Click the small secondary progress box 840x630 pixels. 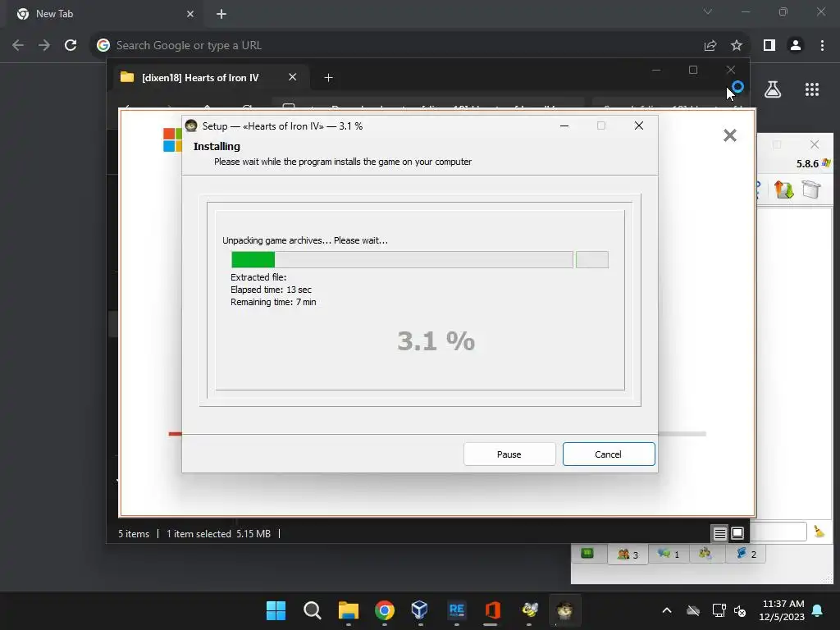pos(592,260)
